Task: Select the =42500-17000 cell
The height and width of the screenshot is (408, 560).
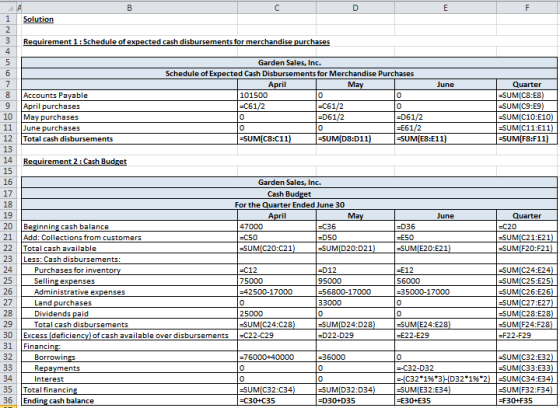Action: coord(277,292)
